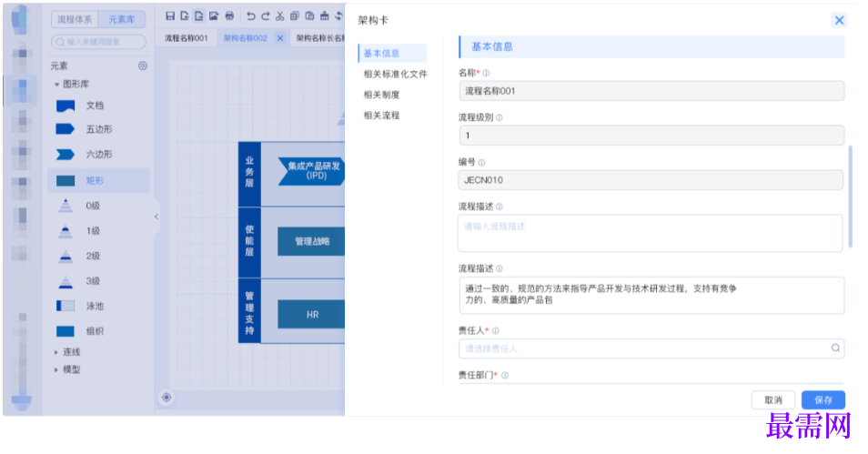This screenshot has height=454, width=868.
Task: Go to 相关标准化文件 section
Action: (395, 75)
